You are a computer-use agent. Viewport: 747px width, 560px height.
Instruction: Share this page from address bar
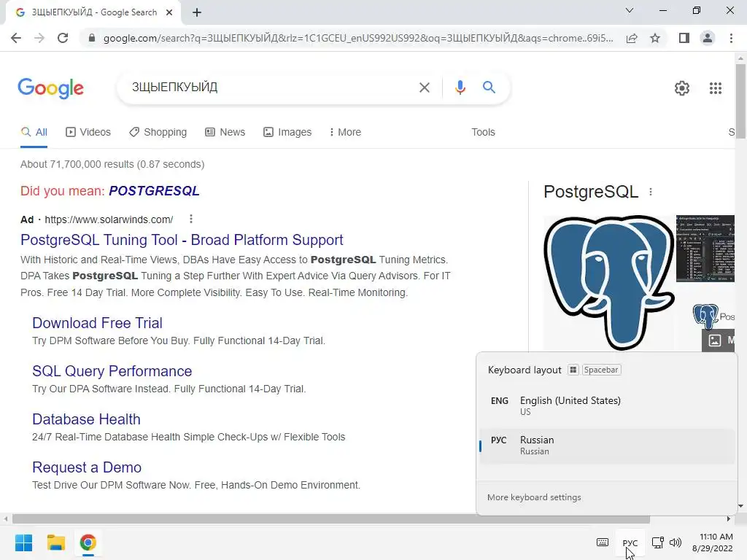click(632, 38)
